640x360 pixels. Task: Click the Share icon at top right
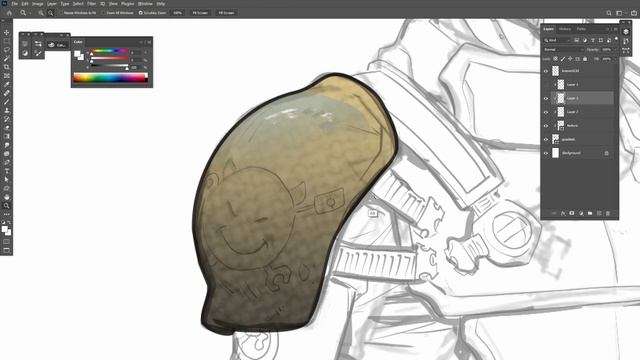[x=634, y=13]
